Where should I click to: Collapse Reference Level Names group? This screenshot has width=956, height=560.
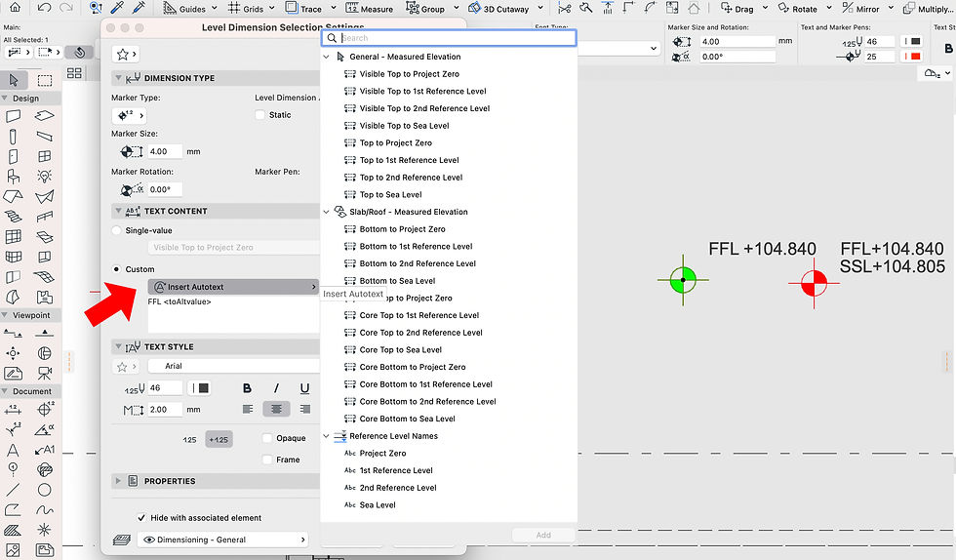pyautogui.click(x=326, y=436)
